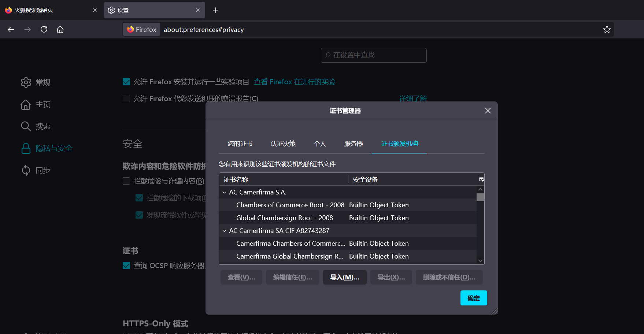Click the 导入(M) button
This screenshot has width=644, height=334.
344,277
